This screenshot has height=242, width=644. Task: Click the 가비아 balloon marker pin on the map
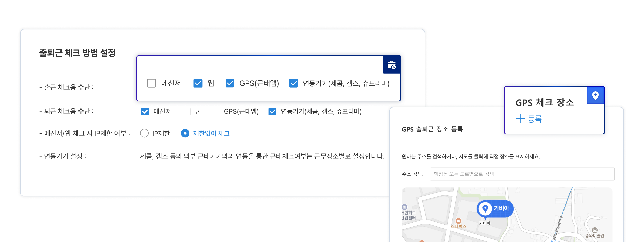(x=495, y=208)
